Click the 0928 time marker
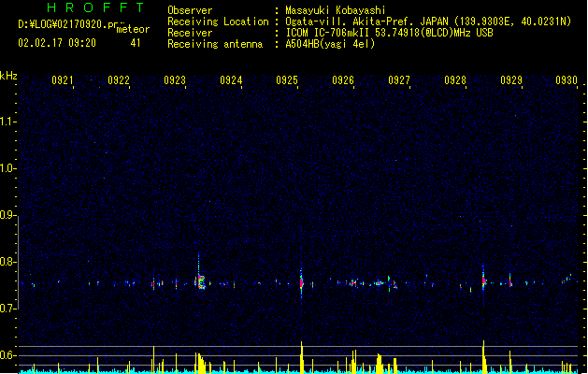 tap(455, 80)
